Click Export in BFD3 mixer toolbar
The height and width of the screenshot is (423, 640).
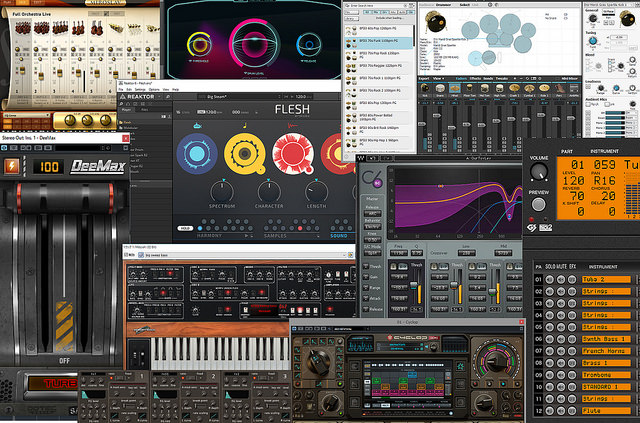(x=424, y=78)
